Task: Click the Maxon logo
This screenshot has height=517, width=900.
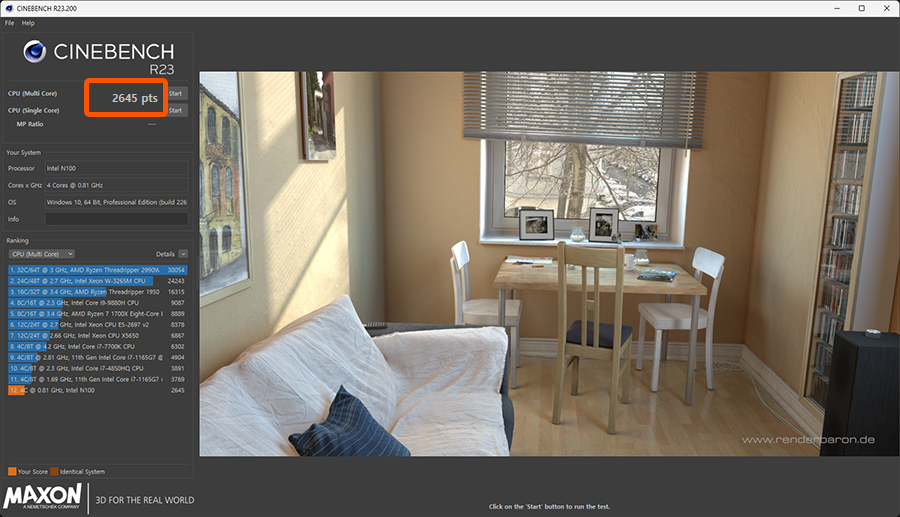Action: tap(43, 496)
